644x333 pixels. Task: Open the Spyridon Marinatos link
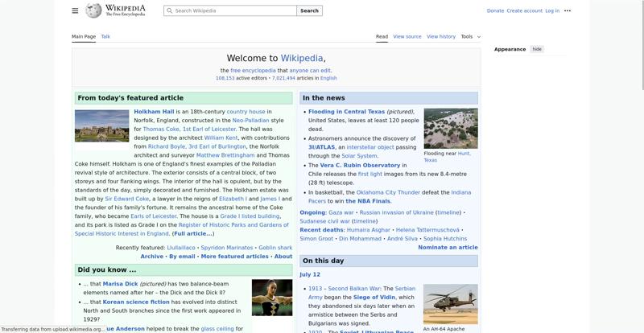(x=227, y=248)
